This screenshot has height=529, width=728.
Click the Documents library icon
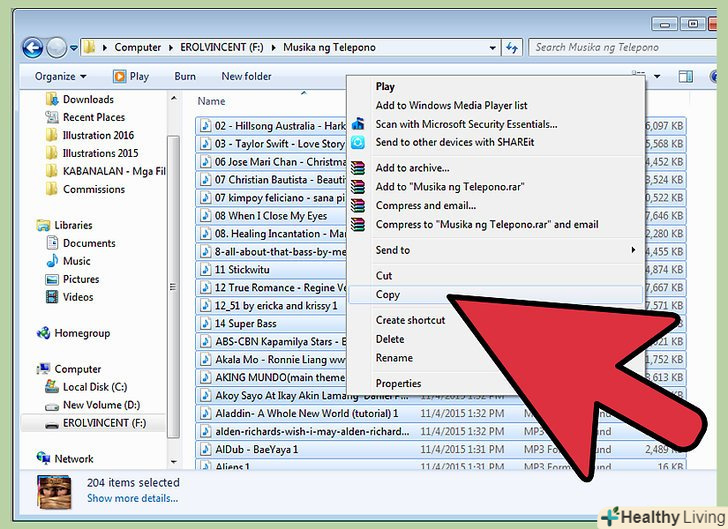(52, 243)
